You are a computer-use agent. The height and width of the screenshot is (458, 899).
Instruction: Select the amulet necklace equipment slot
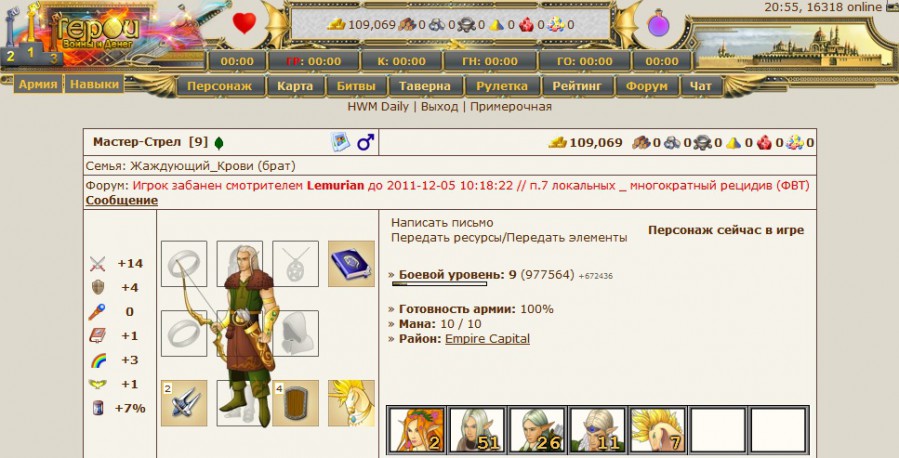[x=295, y=264]
